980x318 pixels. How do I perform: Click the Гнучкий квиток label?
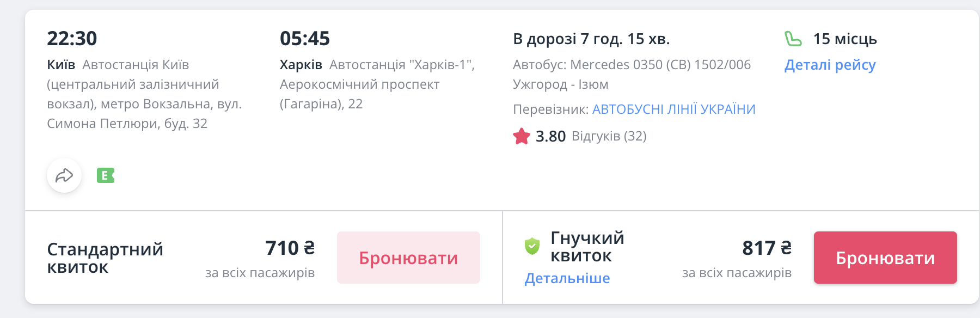587,246
